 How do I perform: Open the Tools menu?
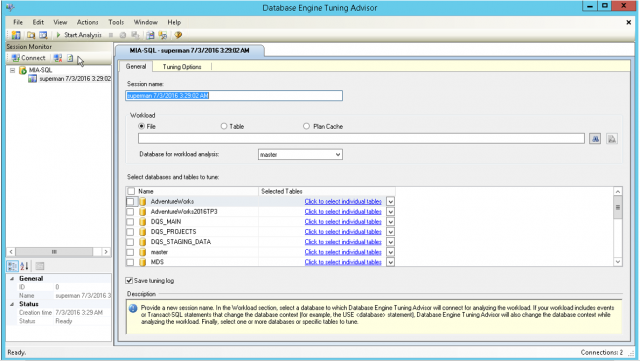[116, 22]
